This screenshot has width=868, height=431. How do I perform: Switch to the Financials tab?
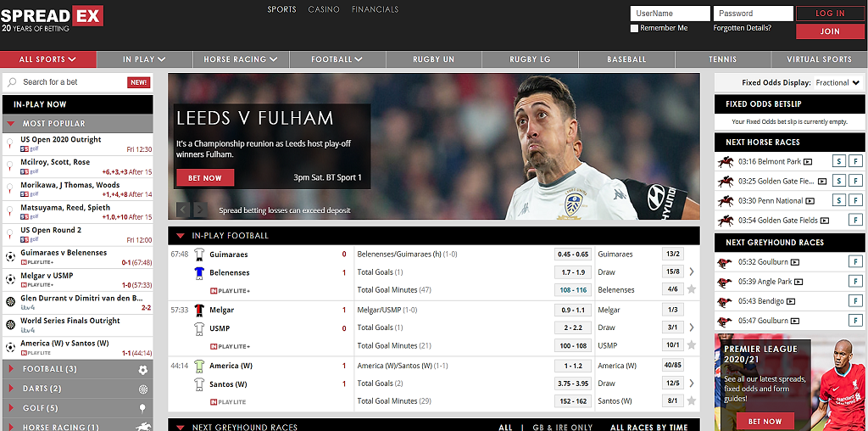[x=375, y=9]
